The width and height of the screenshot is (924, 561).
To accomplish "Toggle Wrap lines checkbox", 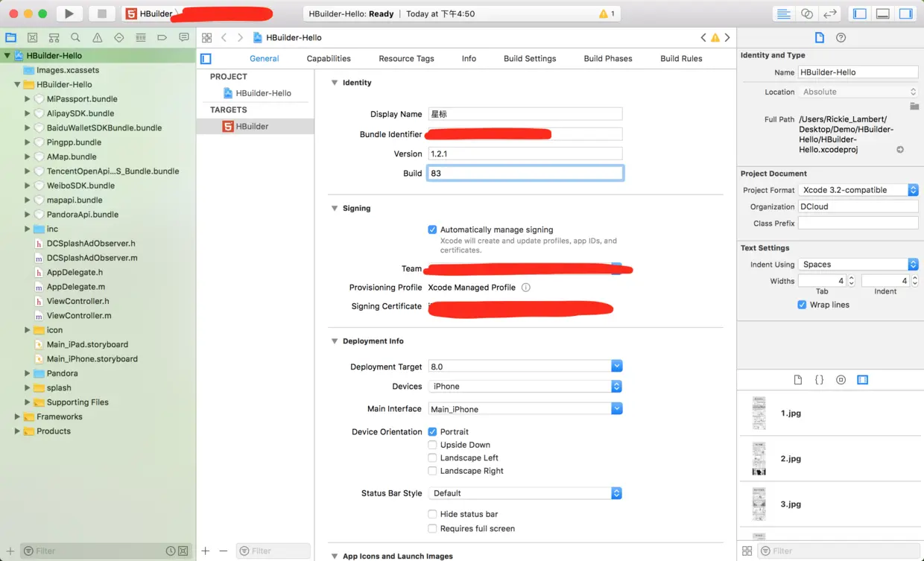I will pyautogui.click(x=802, y=305).
